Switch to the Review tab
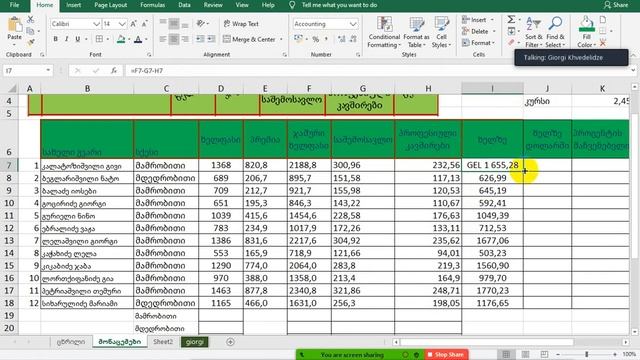Viewport: 640px width, 360px height. point(213,5)
